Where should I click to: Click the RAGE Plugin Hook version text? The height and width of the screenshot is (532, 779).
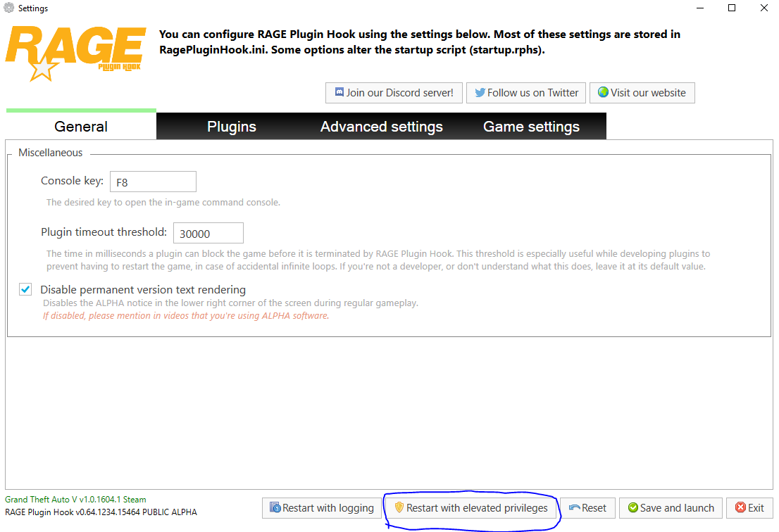(101, 512)
